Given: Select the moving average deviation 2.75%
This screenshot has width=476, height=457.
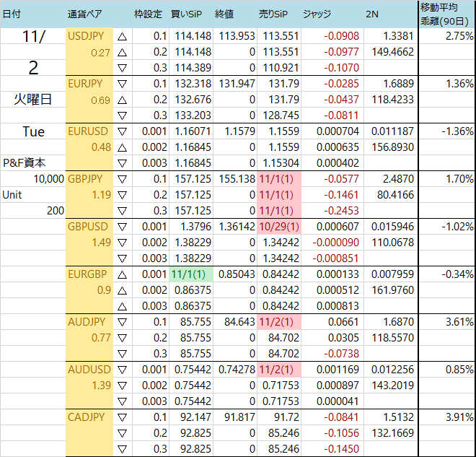Looking at the screenshot, I should (459, 36).
